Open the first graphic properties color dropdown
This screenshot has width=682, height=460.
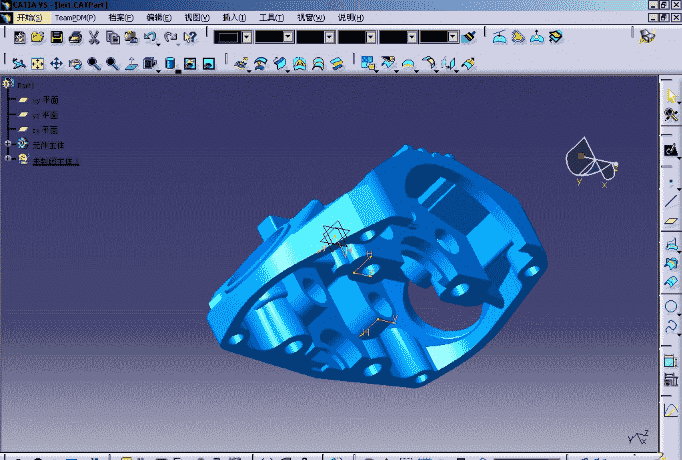pyautogui.click(x=247, y=37)
